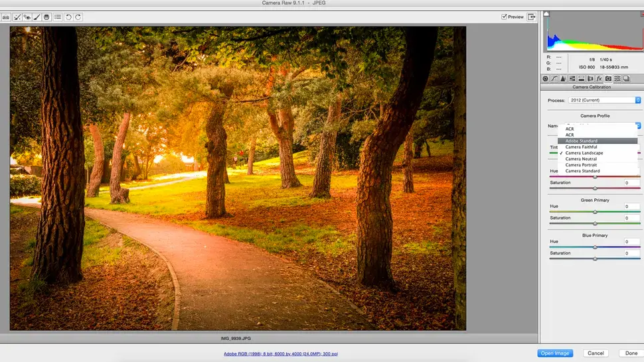Select the Graduated Filter tool
Screen dimensions: 644x362
pos(46,17)
